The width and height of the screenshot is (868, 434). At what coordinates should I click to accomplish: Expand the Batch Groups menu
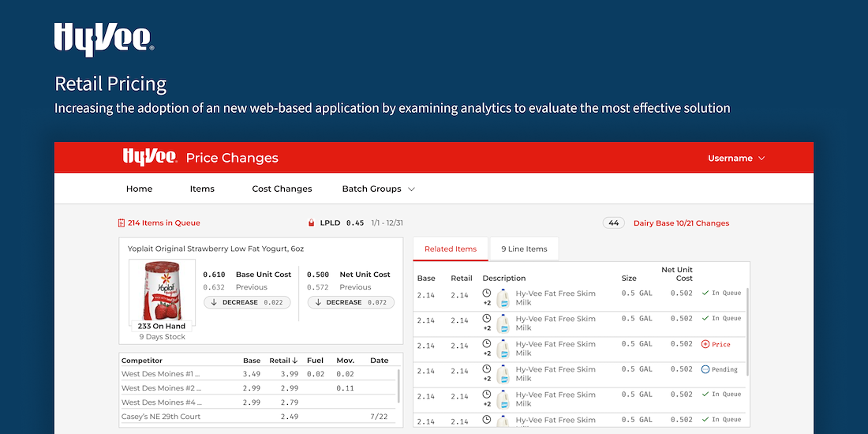coord(379,189)
